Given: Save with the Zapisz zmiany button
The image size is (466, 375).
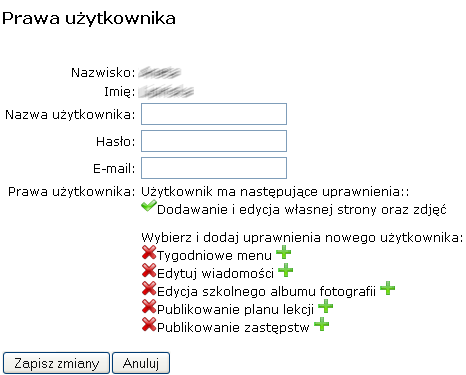Looking at the screenshot, I should pyautogui.click(x=56, y=363).
